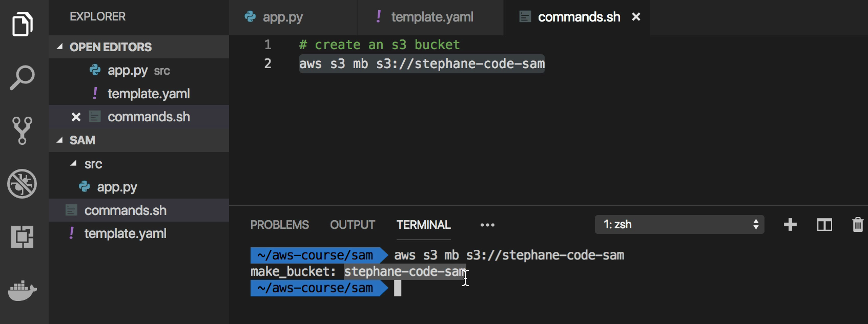Image resolution: width=868 pixels, height=324 pixels.
Task: Select app.py in Open Editors
Action: [139, 70]
